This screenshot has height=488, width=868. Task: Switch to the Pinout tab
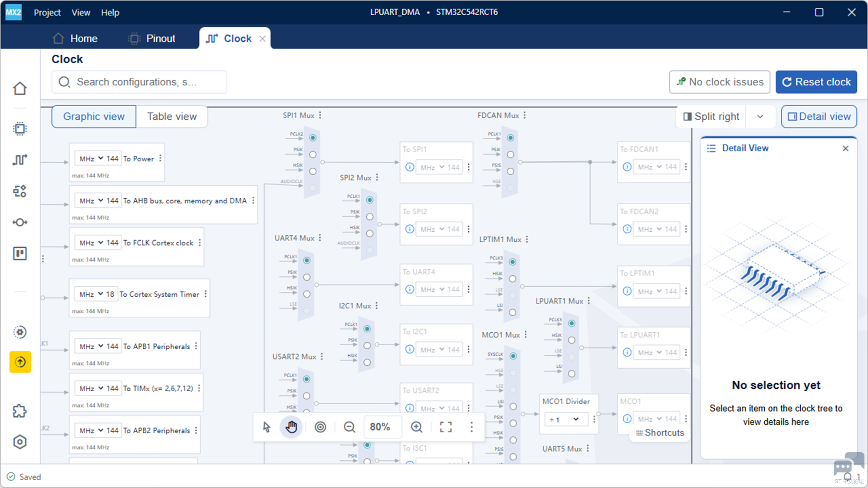[x=152, y=38]
